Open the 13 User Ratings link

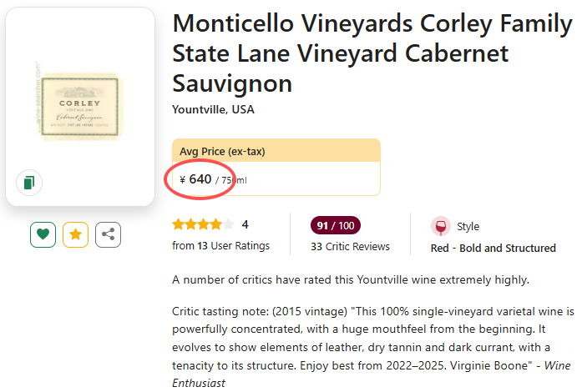point(220,246)
